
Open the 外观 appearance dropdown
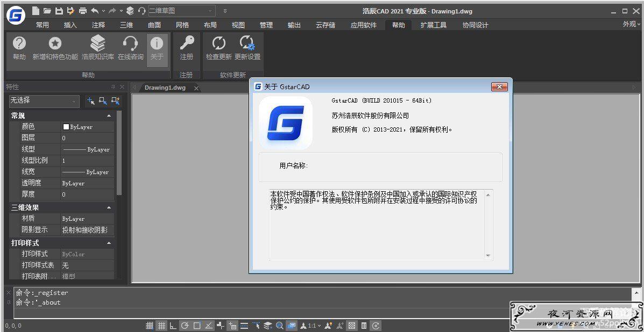(631, 24)
